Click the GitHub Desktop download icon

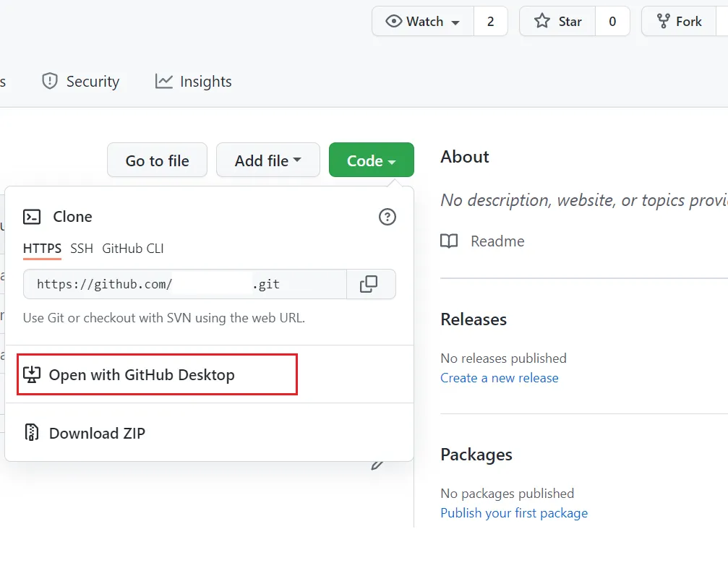coord(32,374)
